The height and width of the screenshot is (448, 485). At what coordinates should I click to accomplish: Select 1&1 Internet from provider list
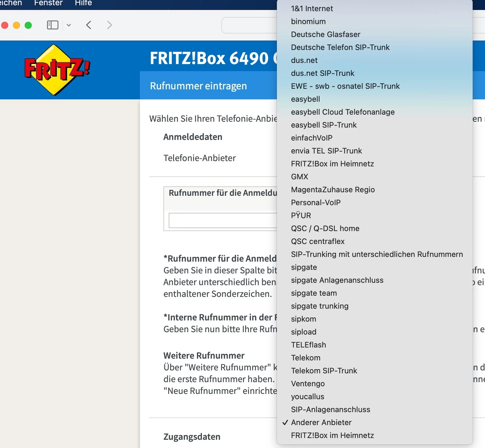point(375,9)
